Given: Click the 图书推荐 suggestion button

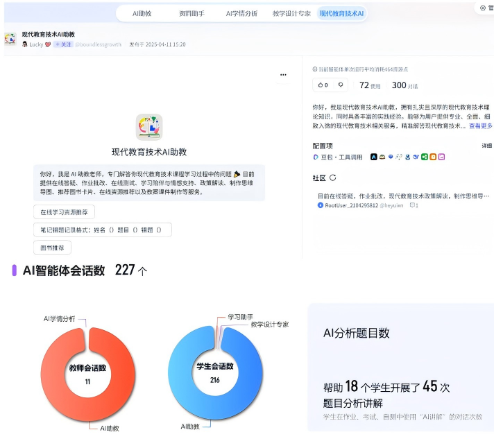Looking at the screenshot, I should pos(52,248).
